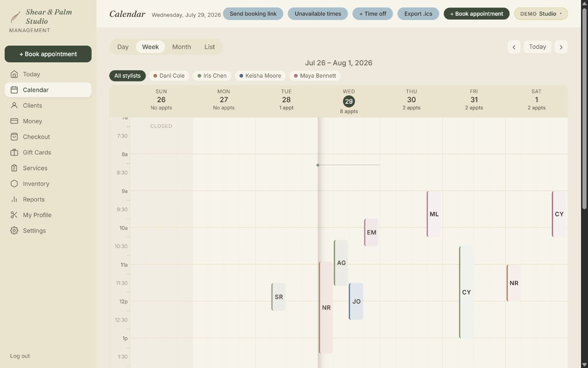This screenshot has width=588, height=368.
Task: Open the ML appointment on Thursday
Action: [434, 214]
